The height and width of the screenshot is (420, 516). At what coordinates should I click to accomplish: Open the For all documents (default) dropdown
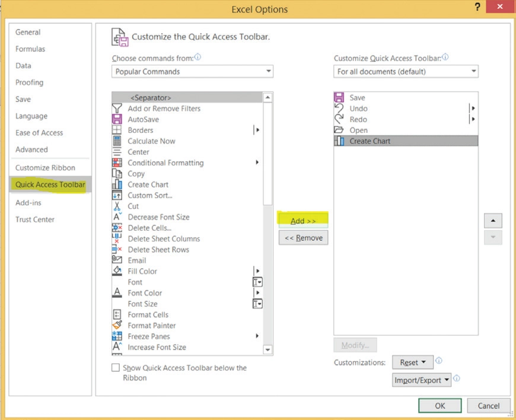[406, 71]
